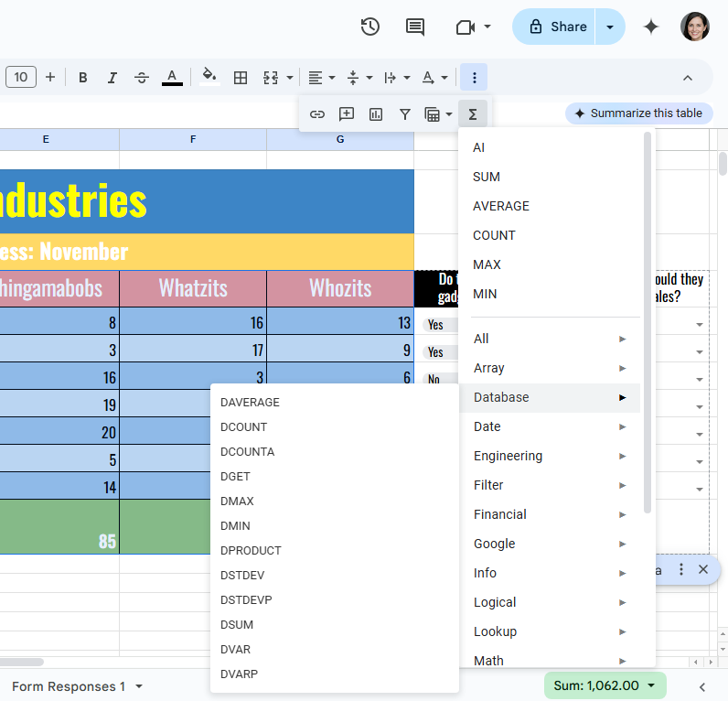Viewport: 728px width, 701px height.
Task: Toggle bold formatting
Action: pos(83,78)
